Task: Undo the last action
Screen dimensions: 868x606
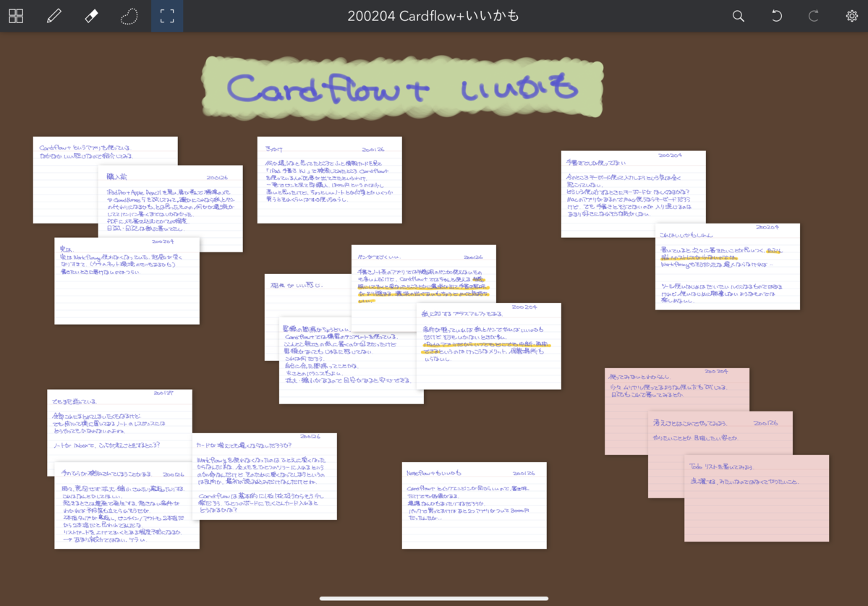Action: (x=777, y=16)
